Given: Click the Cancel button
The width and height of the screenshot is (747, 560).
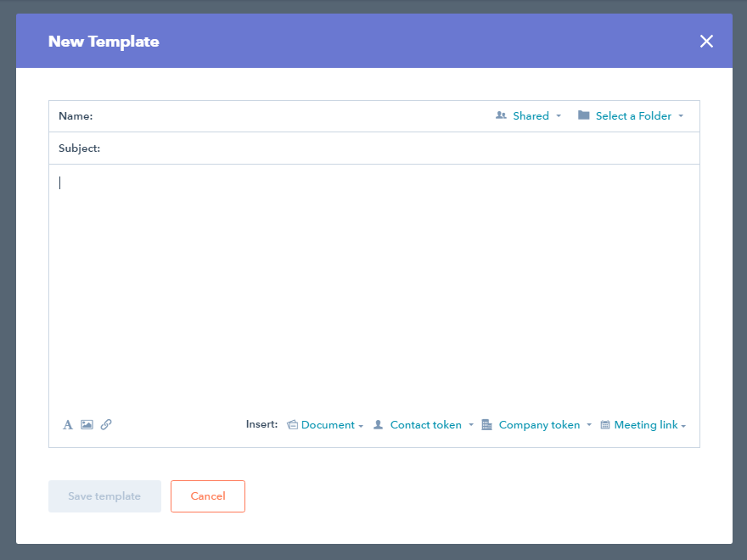Looking at the screenshot, I should coord(208,496).
